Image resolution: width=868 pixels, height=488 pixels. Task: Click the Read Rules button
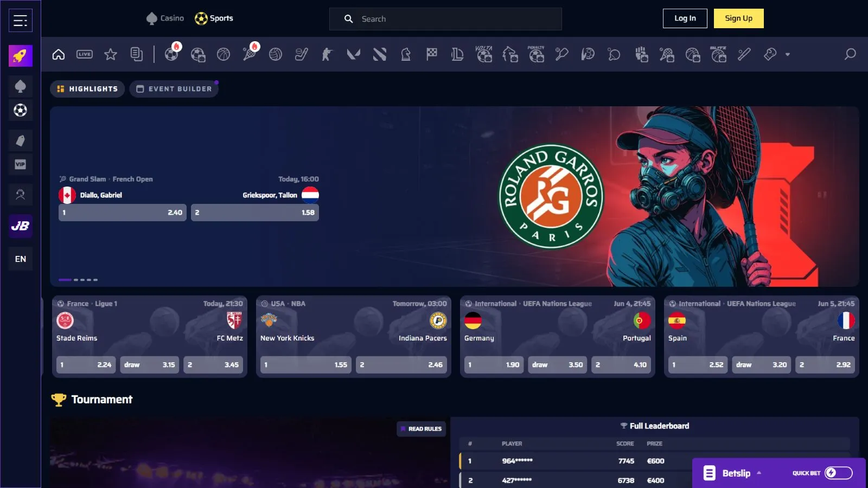point(421,429)
